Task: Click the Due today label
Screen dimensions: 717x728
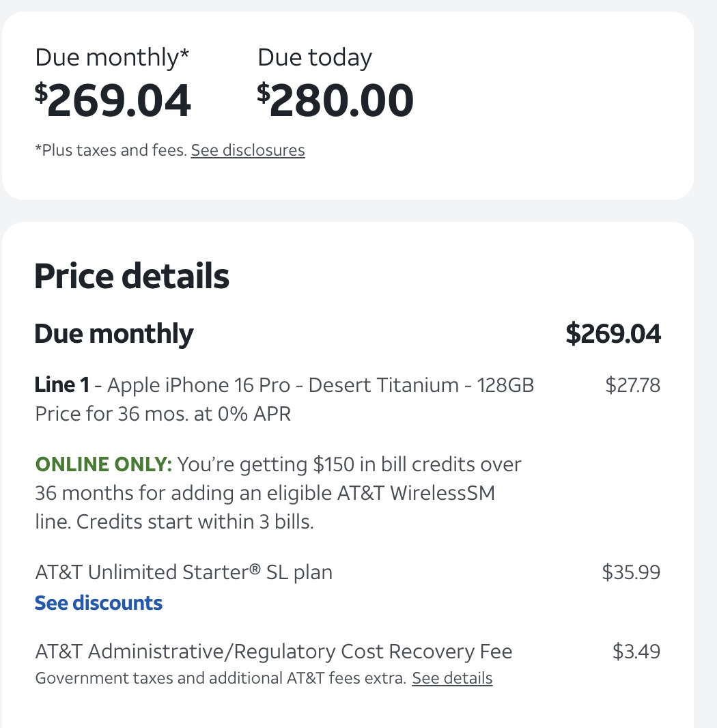Action: pyautogui.click(x=314, y=58)
